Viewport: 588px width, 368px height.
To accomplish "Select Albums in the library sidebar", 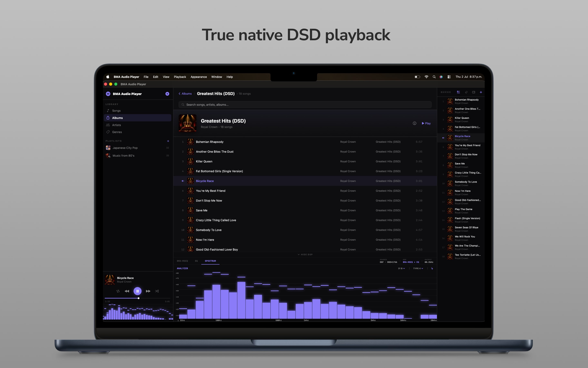I will point(138,118).
